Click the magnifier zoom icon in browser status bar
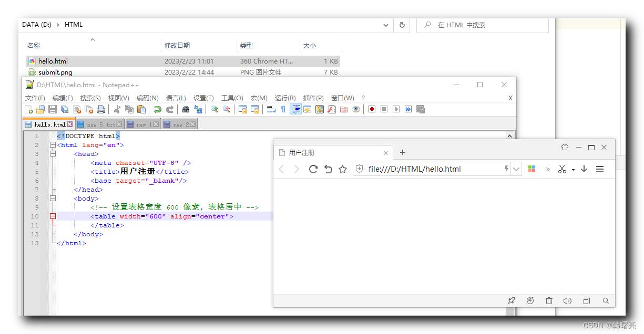This screenshot has height=334, width=644. pyautogui.click(x=606, y=301)
